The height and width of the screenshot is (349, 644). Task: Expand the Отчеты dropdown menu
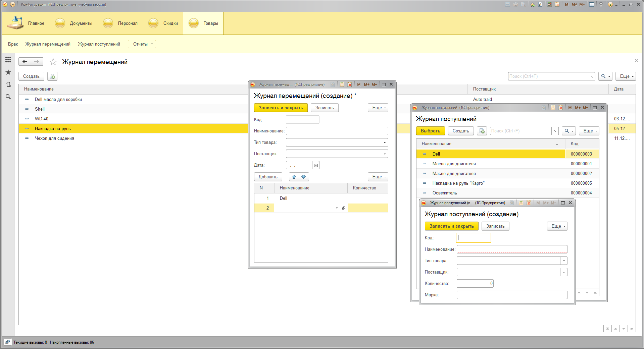(x=142, y=44)
